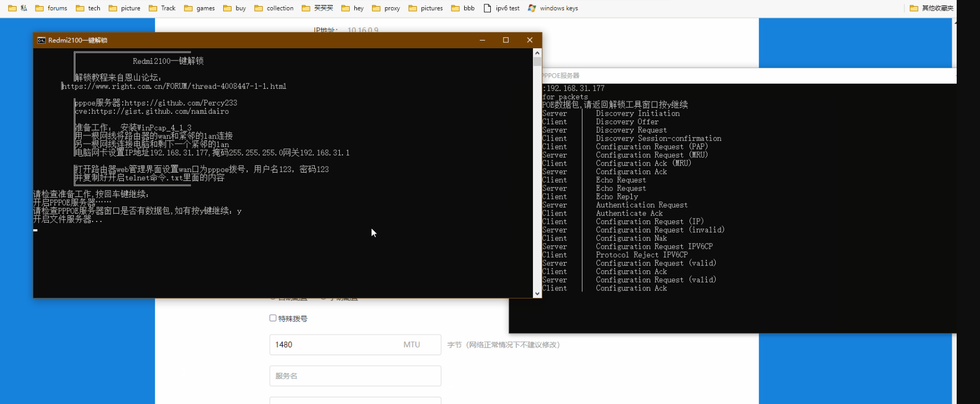Tick the 特殊拨号 checkbox
This screenshot has width=980, height=404.
(273, 318)
